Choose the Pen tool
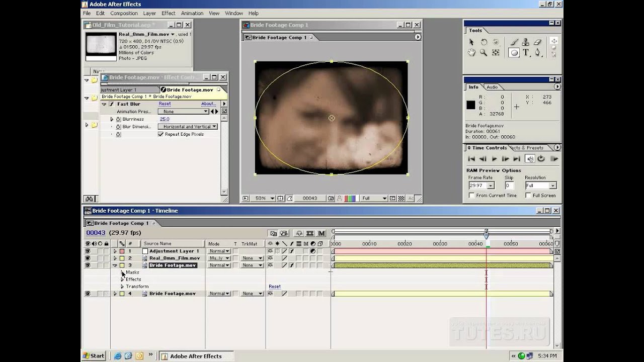 pyautogui.click(x=537, y=52)
